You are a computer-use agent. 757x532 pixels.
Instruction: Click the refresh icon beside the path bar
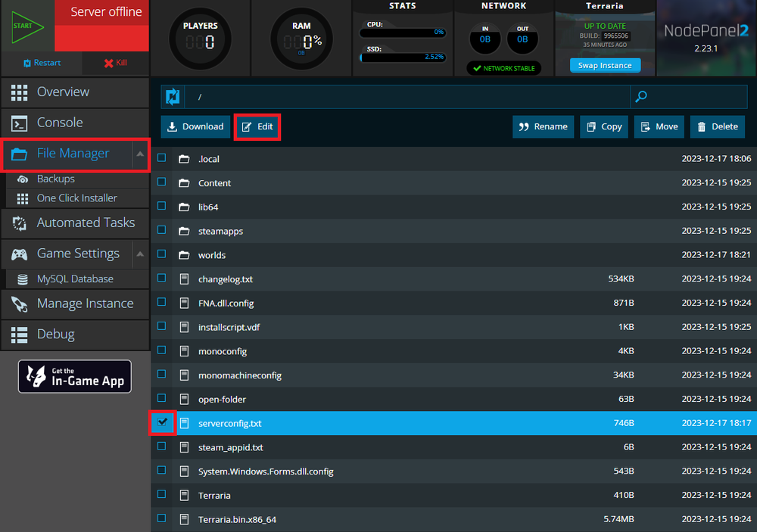[x=173, y=97]
